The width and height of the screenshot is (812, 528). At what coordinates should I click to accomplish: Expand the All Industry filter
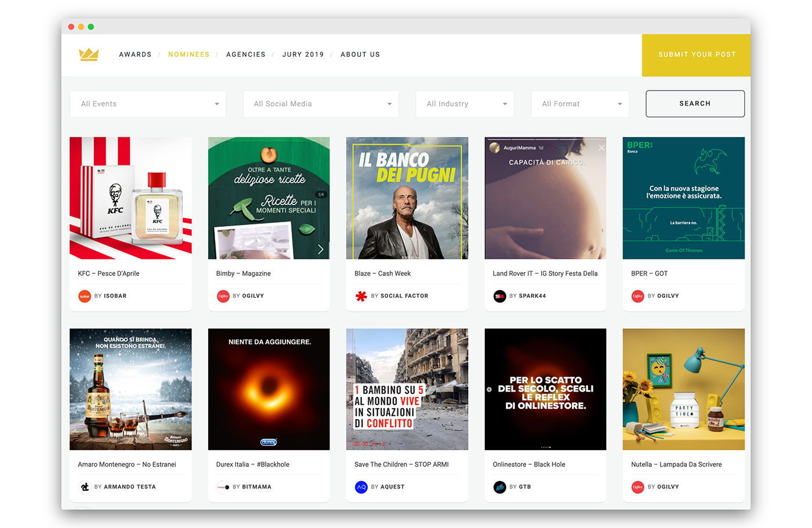[465, 104]
